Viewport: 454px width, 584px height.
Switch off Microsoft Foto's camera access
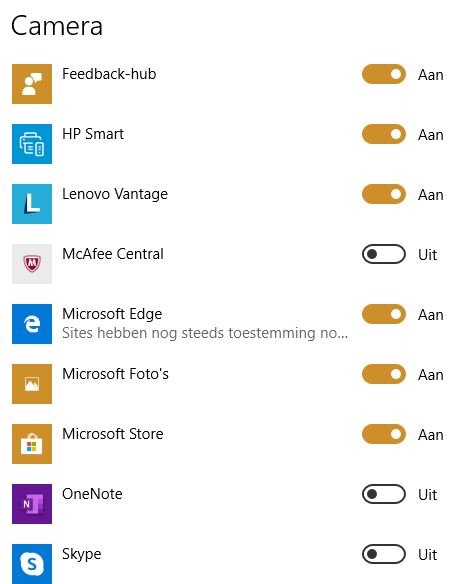tap(384, 374)
